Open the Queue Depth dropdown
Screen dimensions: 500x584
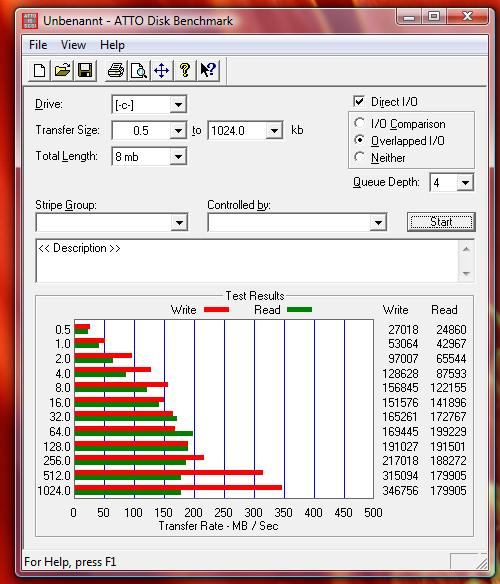(x=465, y=182)
